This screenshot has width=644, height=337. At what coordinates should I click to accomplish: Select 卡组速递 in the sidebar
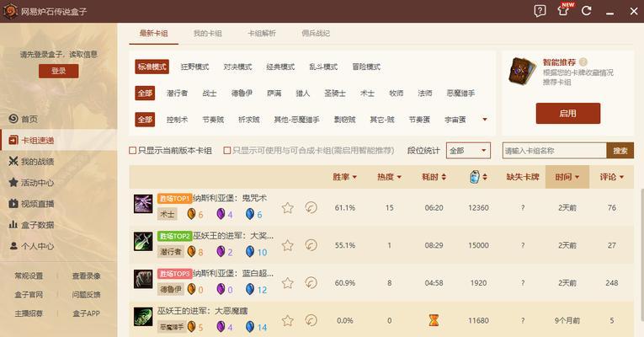point(58,140)
